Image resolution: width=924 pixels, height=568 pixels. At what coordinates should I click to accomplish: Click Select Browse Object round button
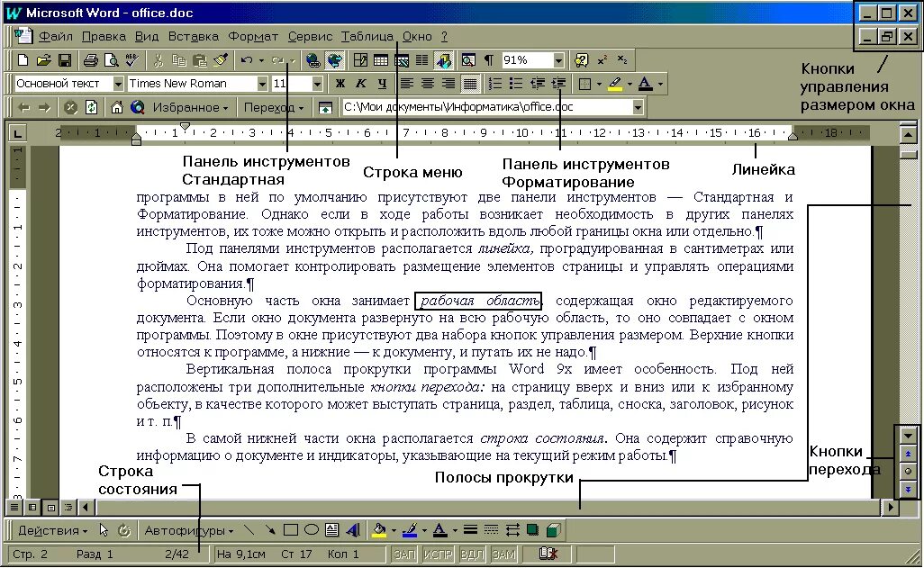[908, 471]
